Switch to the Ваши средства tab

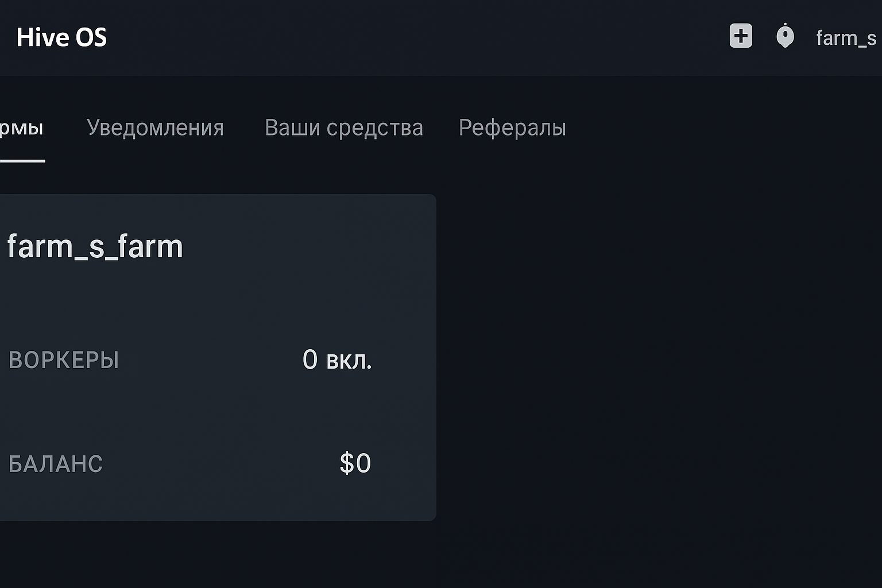(x=345, y=127)
